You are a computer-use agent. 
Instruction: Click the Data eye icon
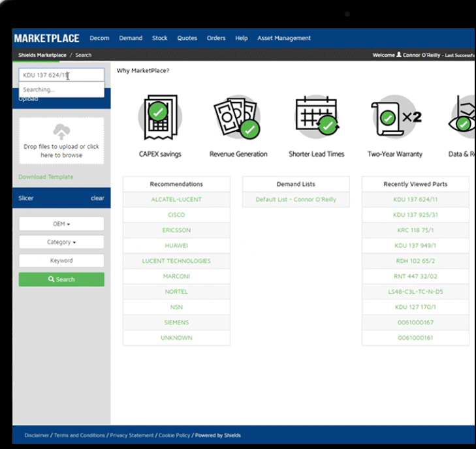[462, 117]
